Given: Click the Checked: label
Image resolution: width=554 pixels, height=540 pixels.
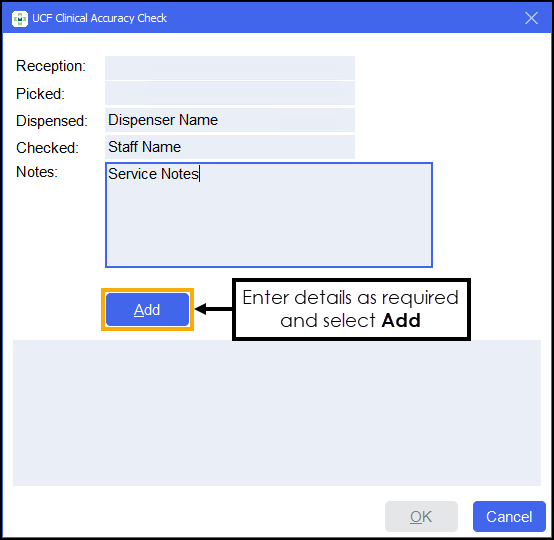Looking at the screenshot, I should tap(47, 148).
